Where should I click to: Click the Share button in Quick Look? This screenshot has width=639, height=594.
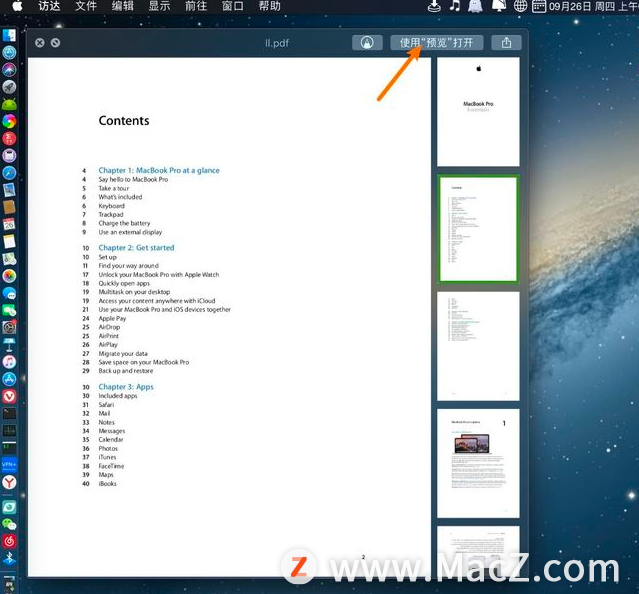coord(506,42)
